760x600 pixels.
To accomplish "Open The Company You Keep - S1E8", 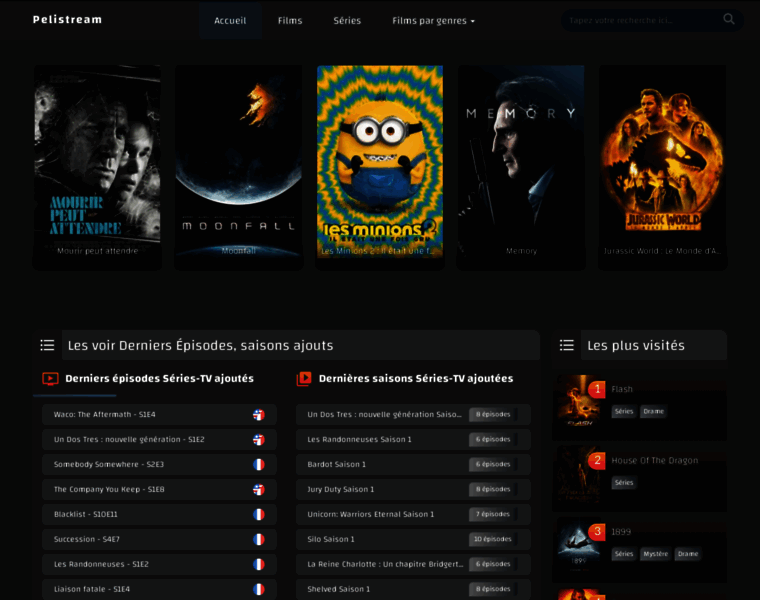I will point(159,489).
